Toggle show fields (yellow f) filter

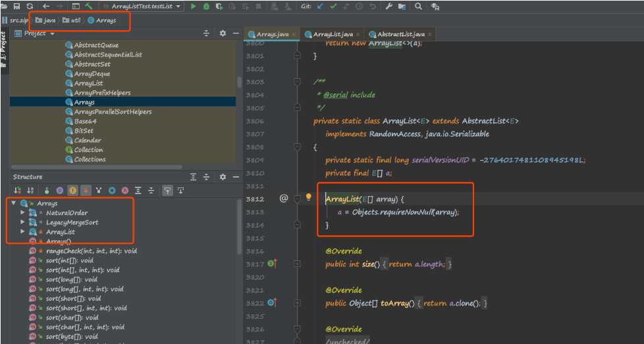[x=72, y=190]
